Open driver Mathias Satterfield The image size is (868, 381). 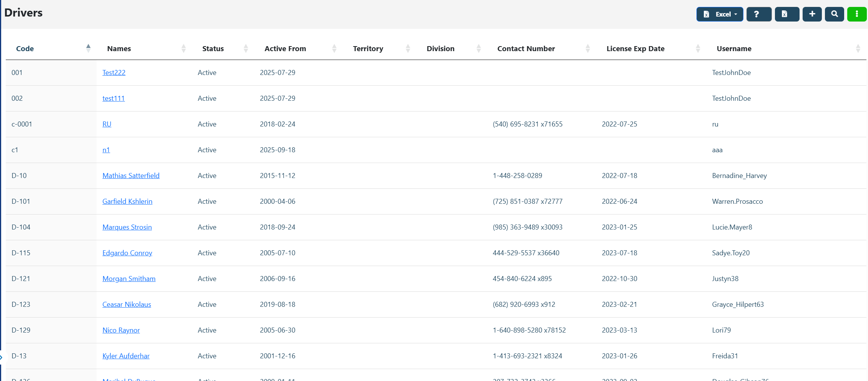point(131,176)
